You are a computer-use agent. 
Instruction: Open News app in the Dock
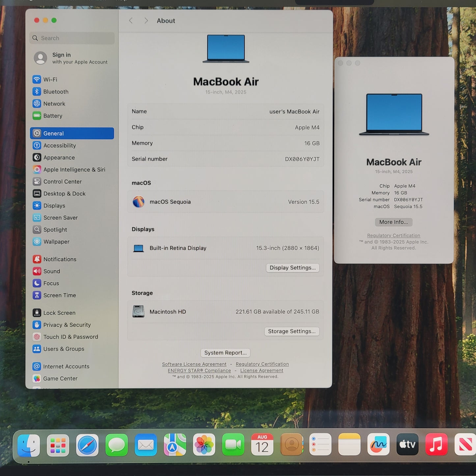click(x=465, y=445)
